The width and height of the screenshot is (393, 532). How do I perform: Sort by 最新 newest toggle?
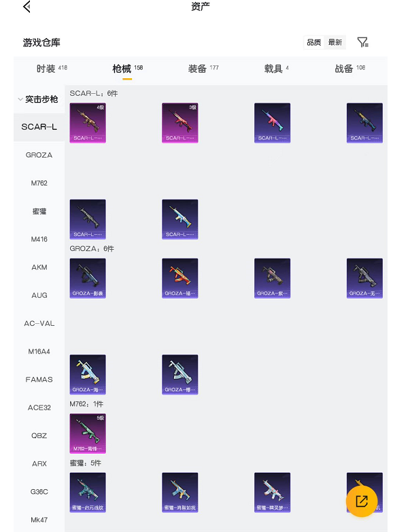click(335, 42)
